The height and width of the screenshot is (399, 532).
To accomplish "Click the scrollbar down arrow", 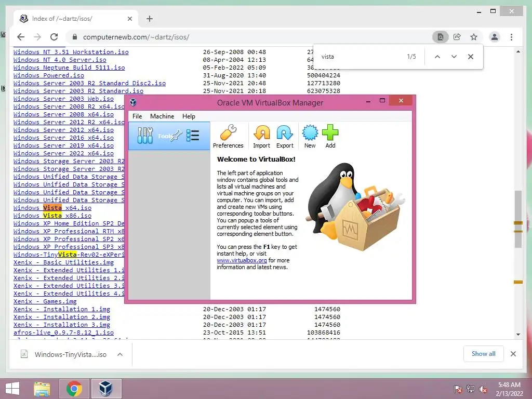I will pos(518,334).
